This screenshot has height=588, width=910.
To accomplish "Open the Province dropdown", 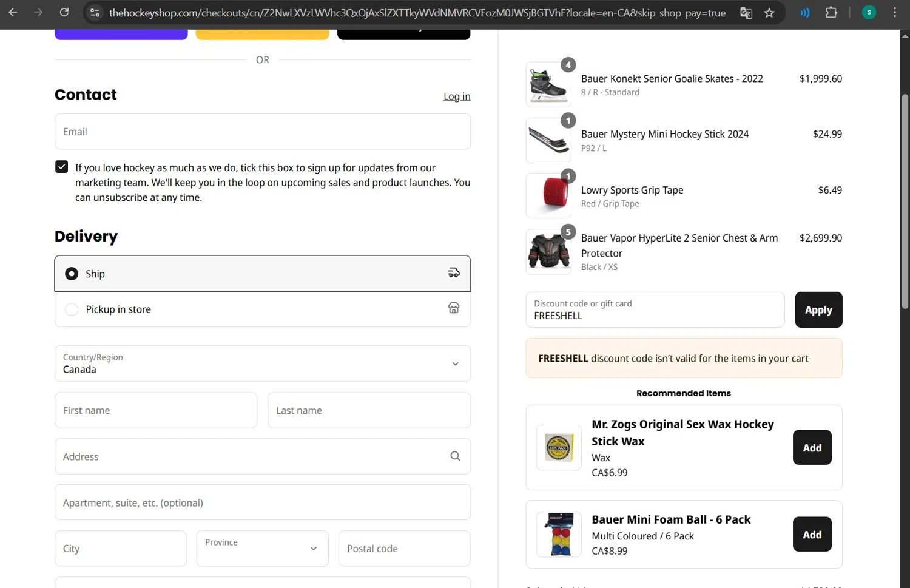I will (x=263, y=549).
